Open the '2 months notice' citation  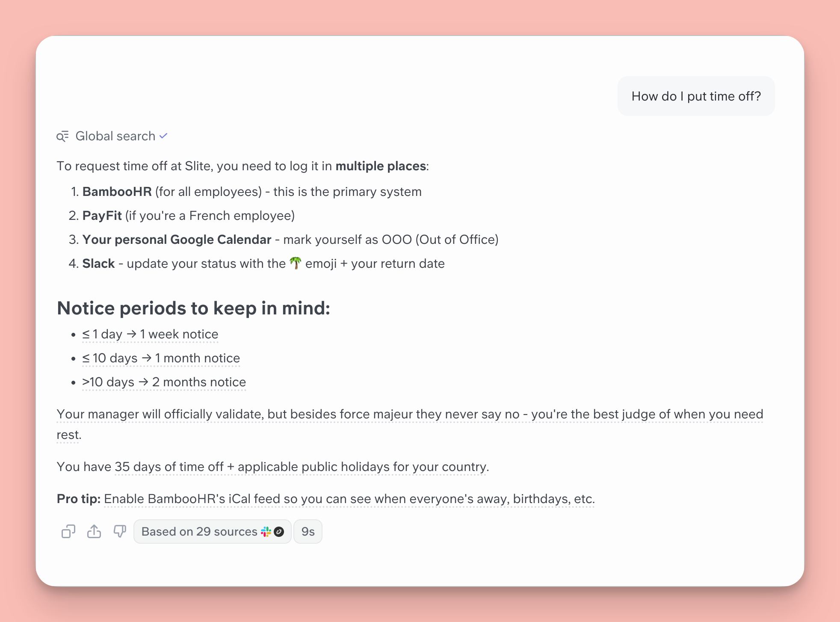pos(163,382)
